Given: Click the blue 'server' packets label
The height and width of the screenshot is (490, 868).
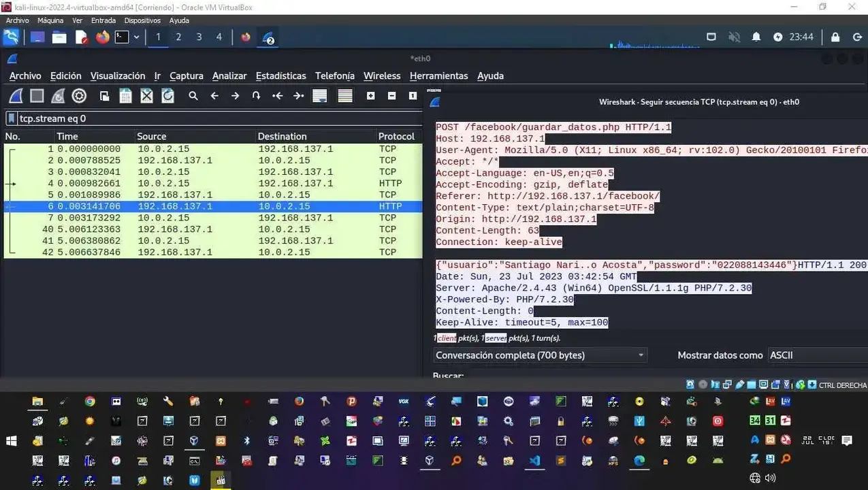Looking at the screenshot, I should [x=496, y=338].
